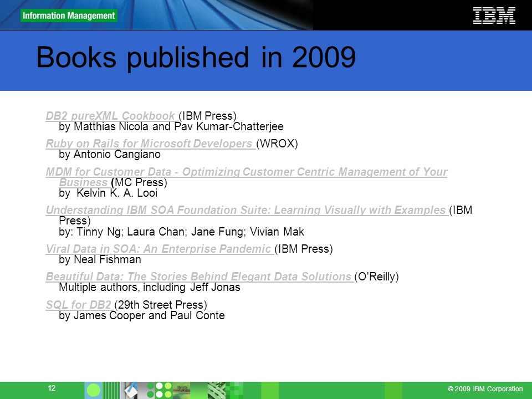The image size is (532, 399).
Task: Click the IBM logo
Action: tap(494, 16)
